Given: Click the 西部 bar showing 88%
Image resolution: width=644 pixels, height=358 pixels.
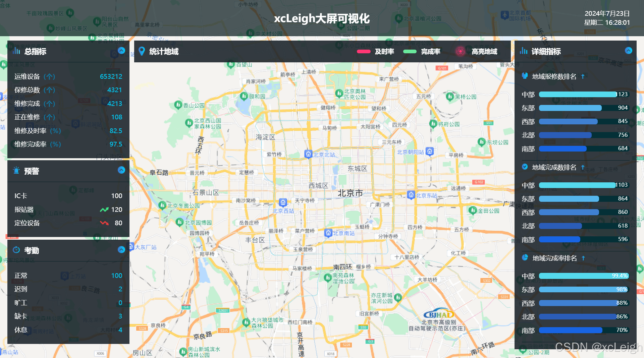Looking at the screenshot, I should (584, 303).
